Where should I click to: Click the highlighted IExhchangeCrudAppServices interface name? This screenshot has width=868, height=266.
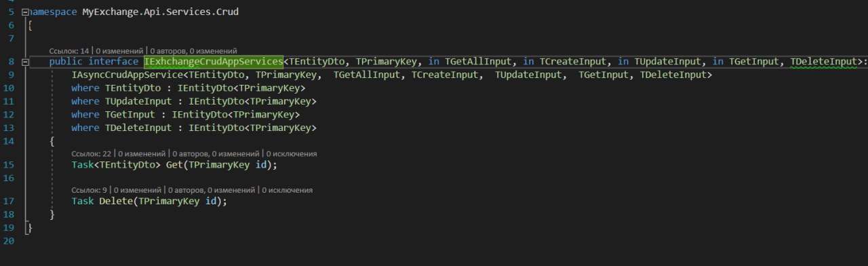[x=213, y=62]
